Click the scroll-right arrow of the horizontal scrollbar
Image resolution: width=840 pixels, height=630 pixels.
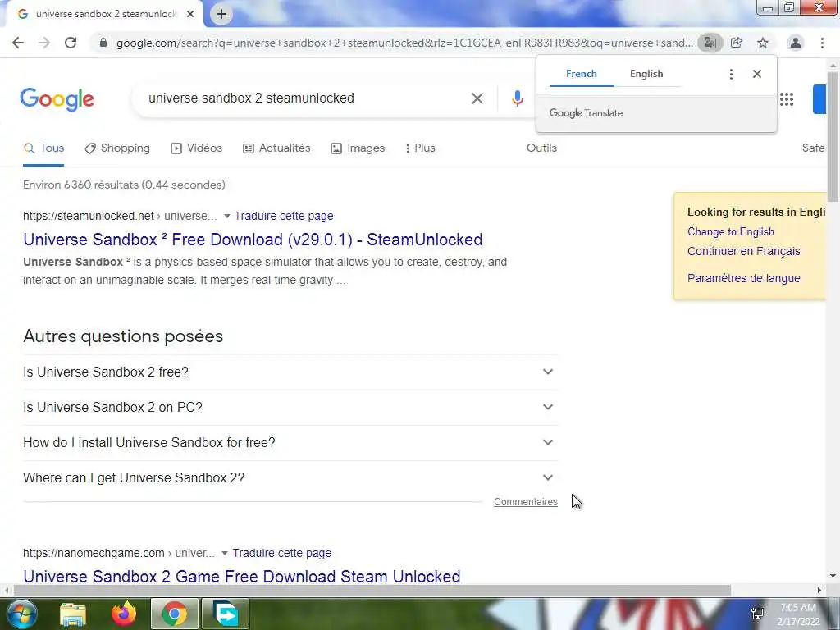pyautogui.click(x=819, y=591)
